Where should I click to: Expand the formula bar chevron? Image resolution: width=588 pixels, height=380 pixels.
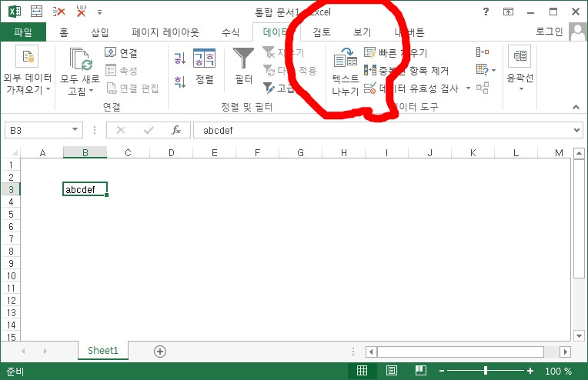(576, 131)
